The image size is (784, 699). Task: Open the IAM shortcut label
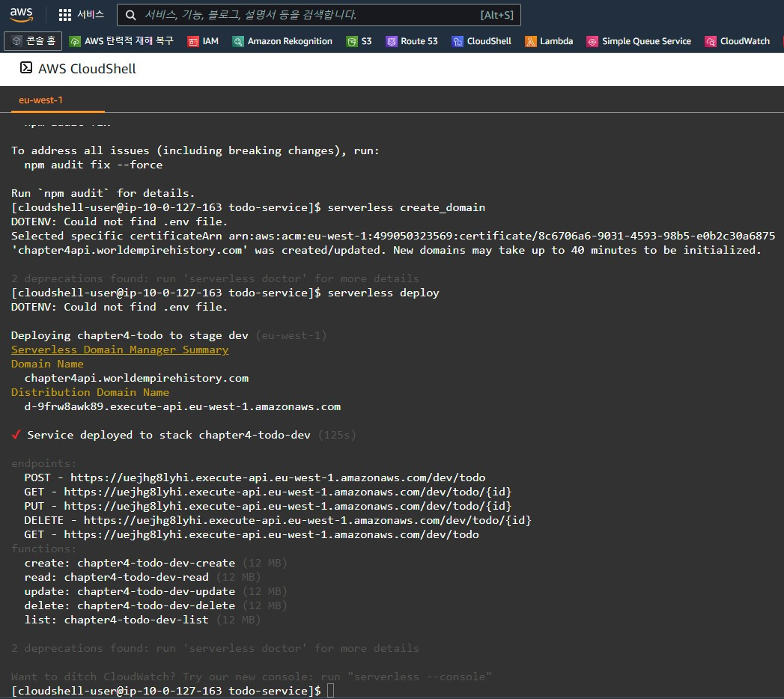pyautogui.click(x=210, y=41)
